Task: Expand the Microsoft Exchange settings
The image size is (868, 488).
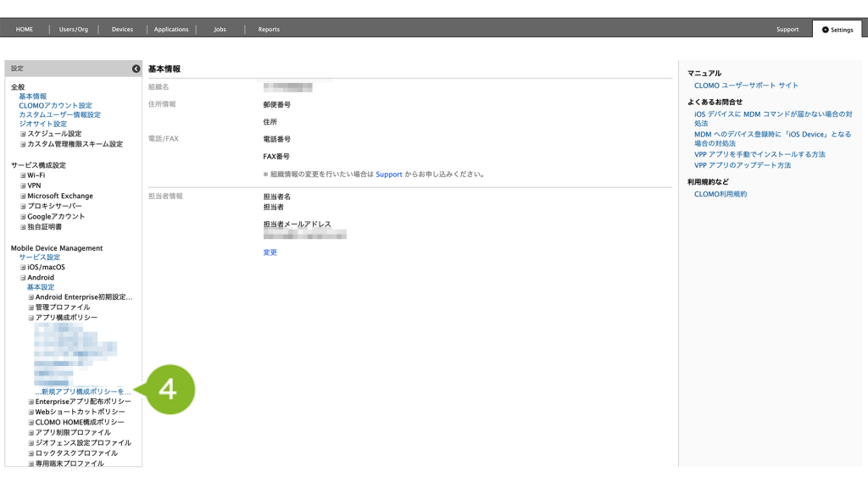Action: pyautogui.click(x=24, y=196)
